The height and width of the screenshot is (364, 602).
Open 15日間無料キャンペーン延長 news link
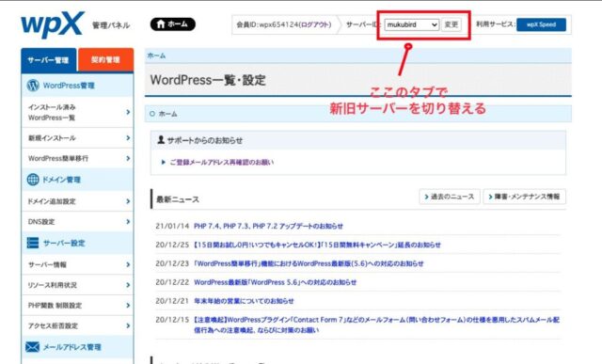point(317,245)
